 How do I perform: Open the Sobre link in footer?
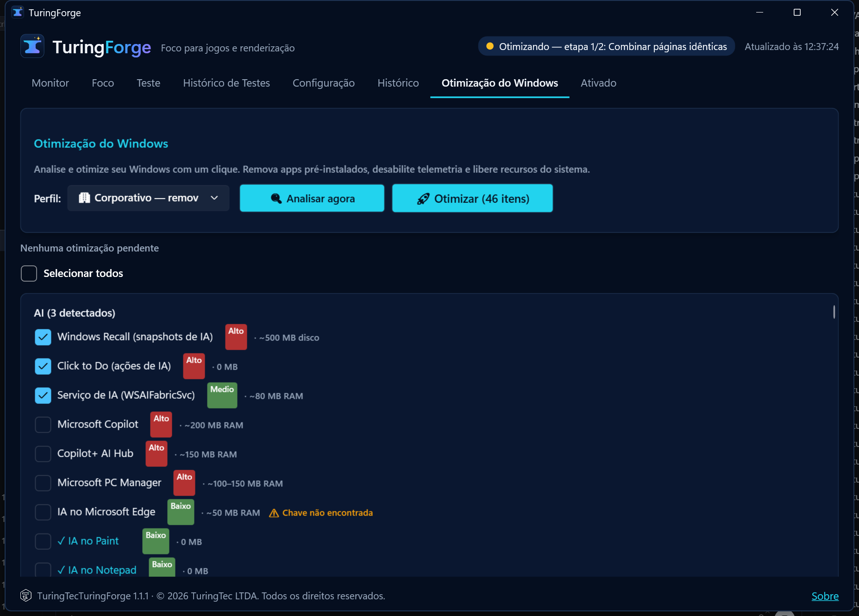(x=825, y=596)
